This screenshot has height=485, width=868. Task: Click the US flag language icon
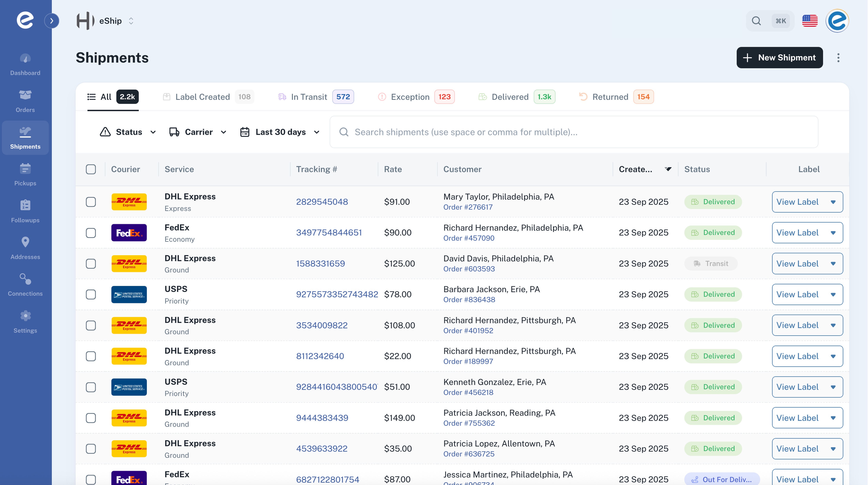pyautogui.click(x=810, y=21)
